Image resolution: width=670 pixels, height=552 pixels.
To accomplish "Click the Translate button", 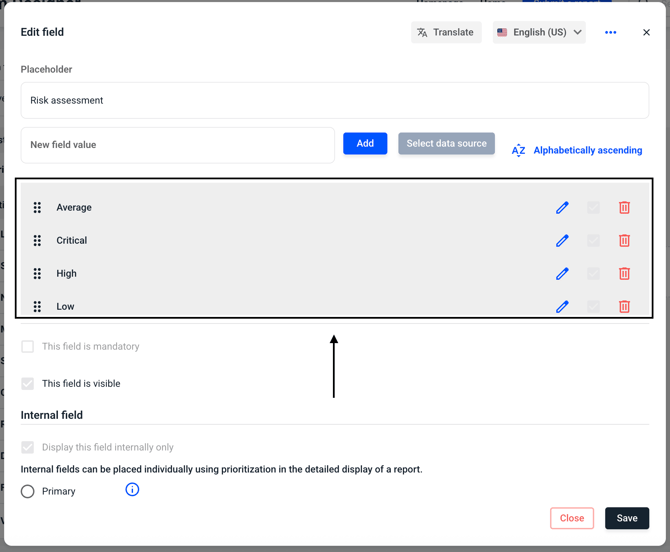I will (446, 33).
